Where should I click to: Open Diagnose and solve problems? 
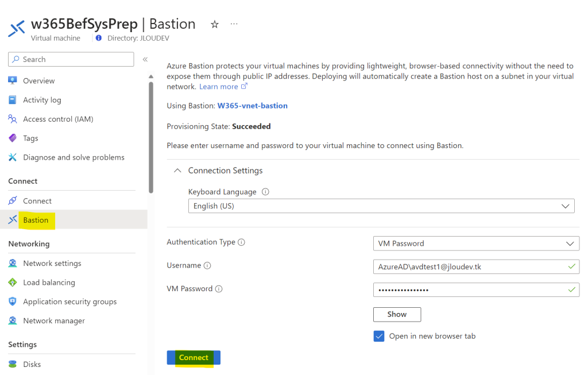tap(74, 157)
